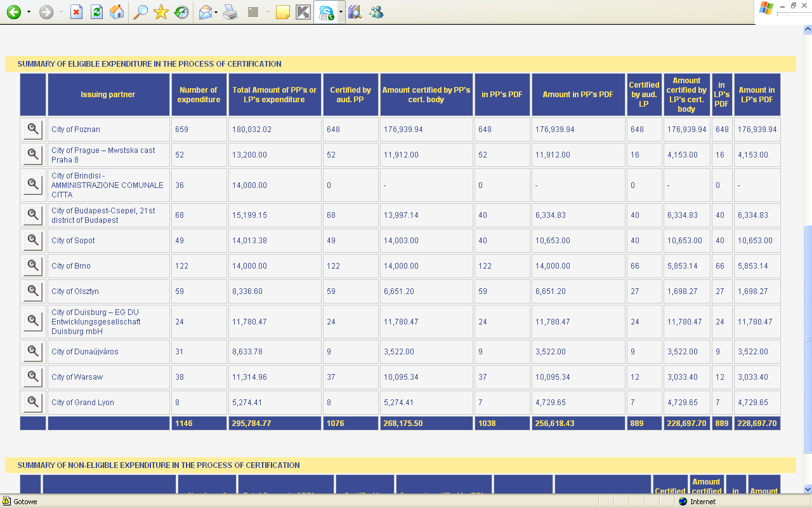Select the total 295,784.77 in the summary row
812x508 pixels.
click(252, 424)
